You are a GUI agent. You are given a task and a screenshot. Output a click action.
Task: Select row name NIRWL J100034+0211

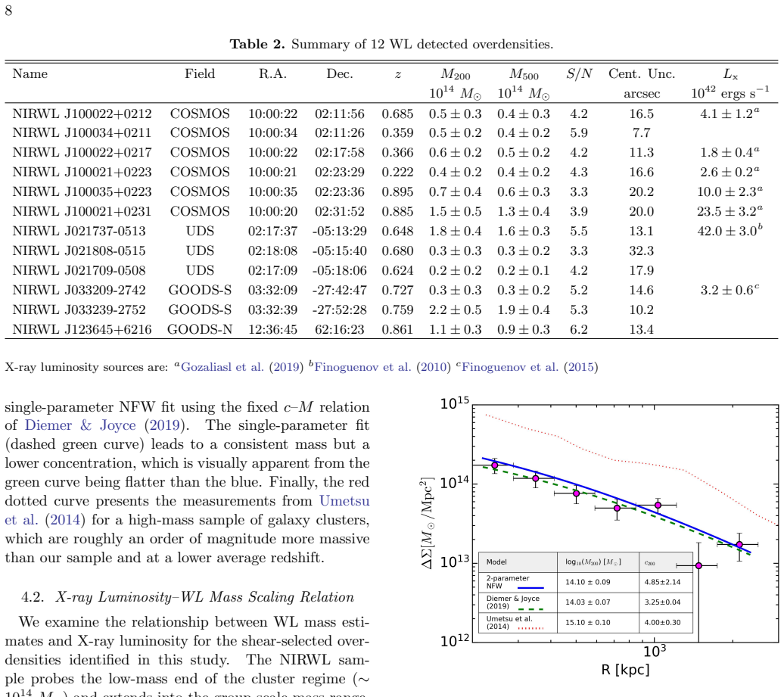(x=82, y=133)
